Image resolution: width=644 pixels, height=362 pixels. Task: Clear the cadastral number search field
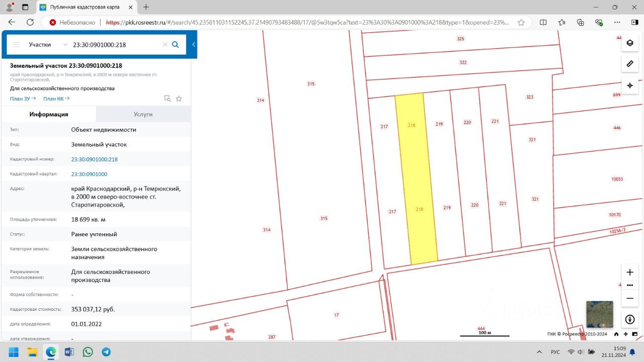pos(165,45)
